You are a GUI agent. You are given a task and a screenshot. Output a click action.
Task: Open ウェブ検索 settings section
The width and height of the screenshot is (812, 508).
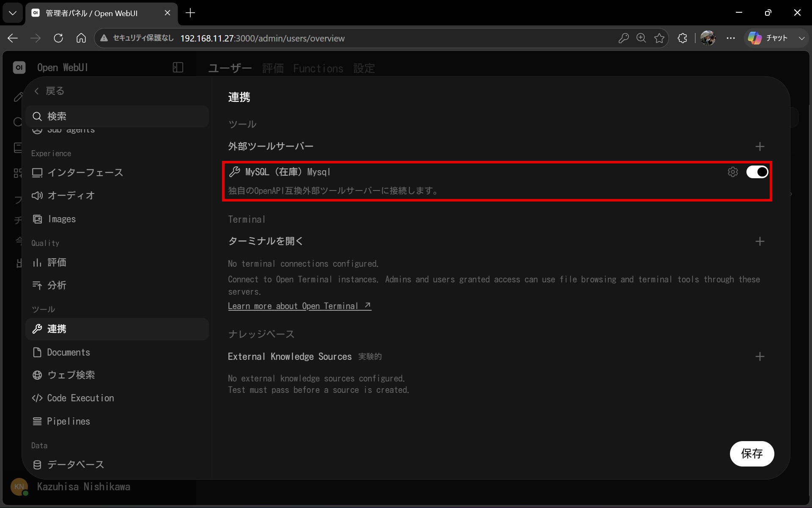click(117, 375)
